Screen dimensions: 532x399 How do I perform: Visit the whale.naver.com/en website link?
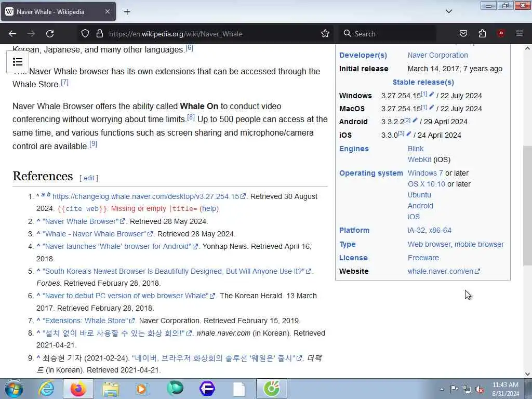point(444,271)
